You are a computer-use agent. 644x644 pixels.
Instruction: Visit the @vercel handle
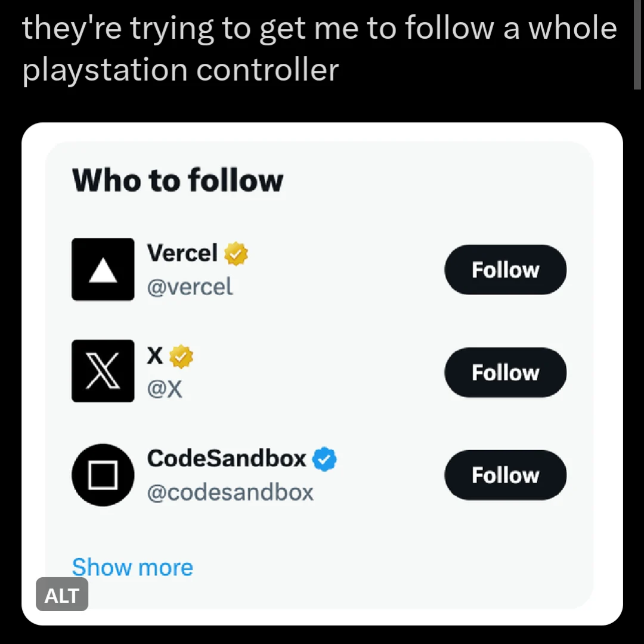(x=190, y=287)
